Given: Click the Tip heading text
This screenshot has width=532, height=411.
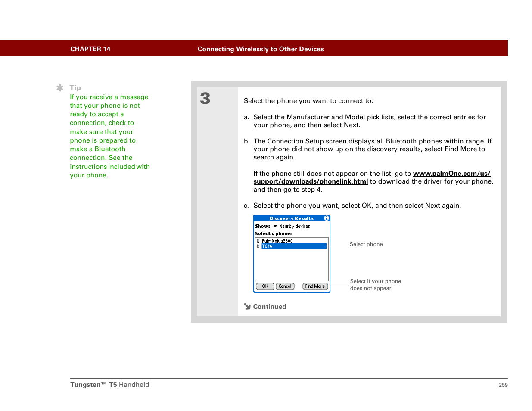Looking at the screenshot, I should pyautogui.click(x=75, y=88).
